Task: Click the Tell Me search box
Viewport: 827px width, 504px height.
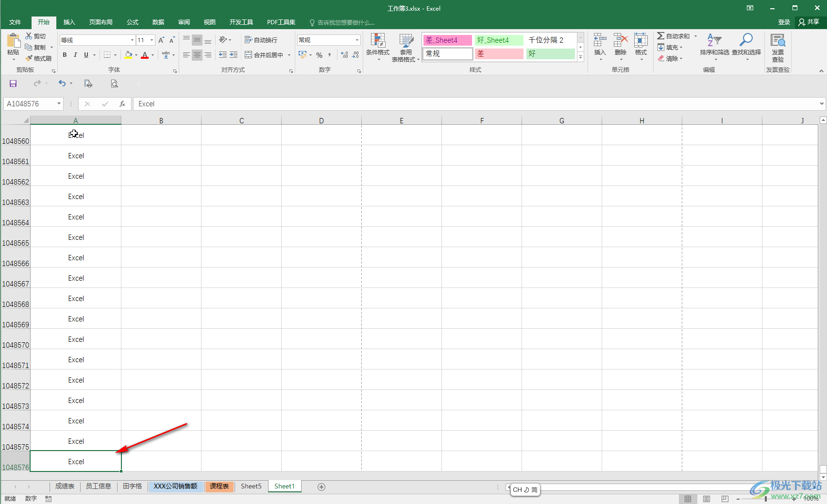Action: [342, 22]
